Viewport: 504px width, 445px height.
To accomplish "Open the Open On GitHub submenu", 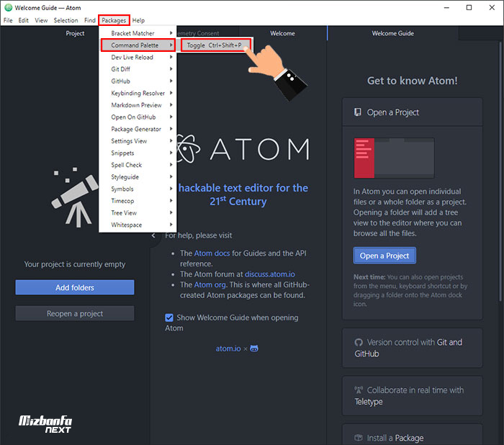I will tap(138, 117).
